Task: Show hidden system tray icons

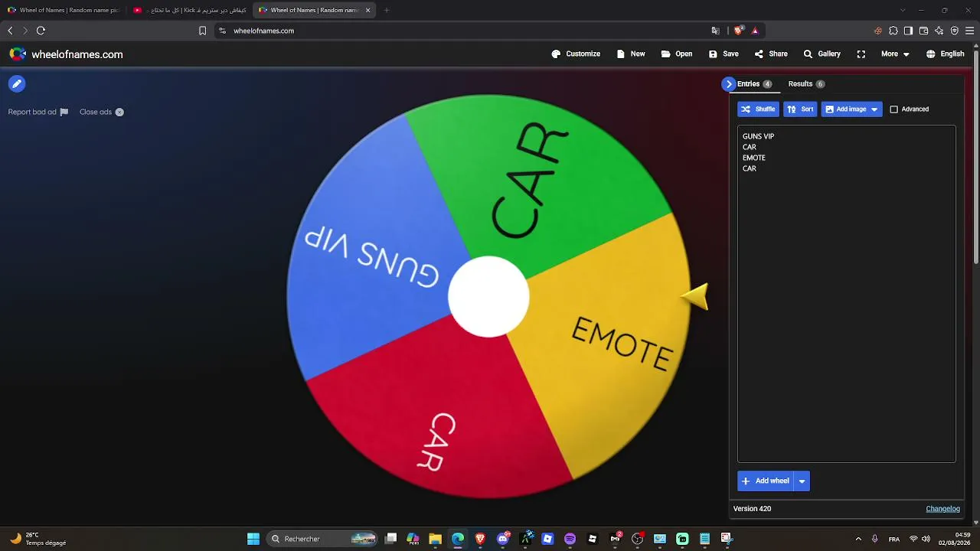Action: click(x=858, y=539)
